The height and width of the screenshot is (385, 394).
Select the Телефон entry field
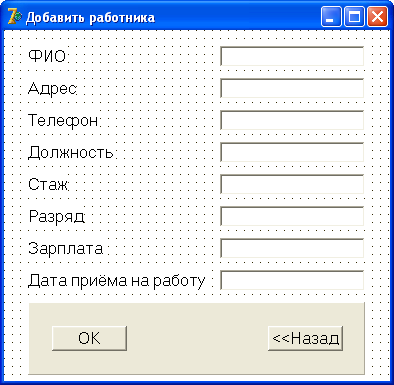click(292, 120)
